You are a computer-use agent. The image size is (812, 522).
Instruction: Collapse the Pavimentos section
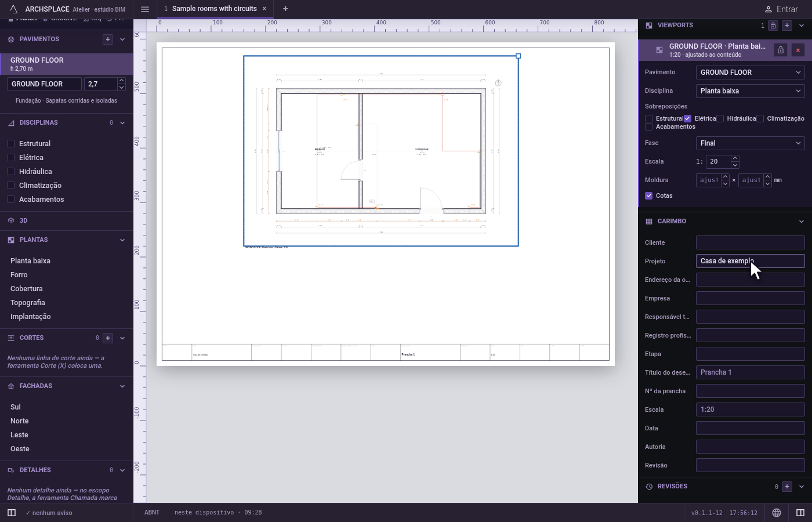122,39
